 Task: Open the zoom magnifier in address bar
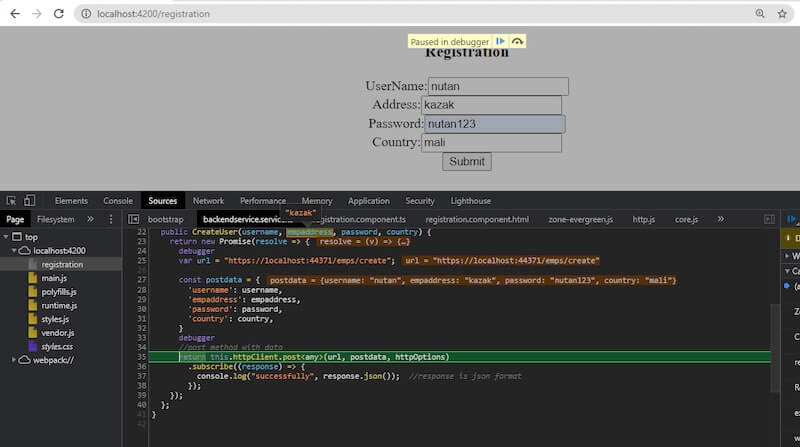click(x=760, y=14)
